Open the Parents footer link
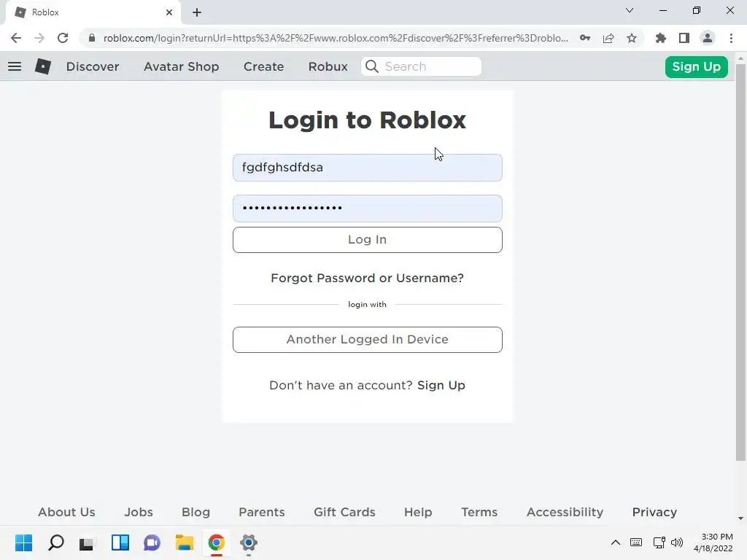747x560 pixels. pos(262,513)
